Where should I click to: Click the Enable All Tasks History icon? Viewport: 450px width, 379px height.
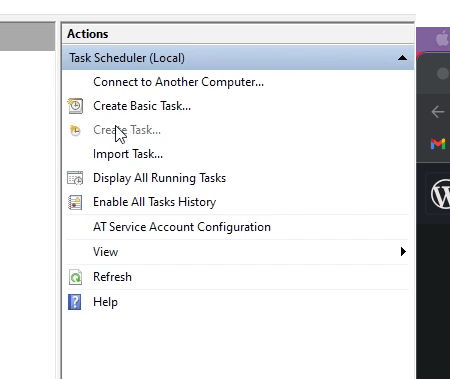coord(75,202)
